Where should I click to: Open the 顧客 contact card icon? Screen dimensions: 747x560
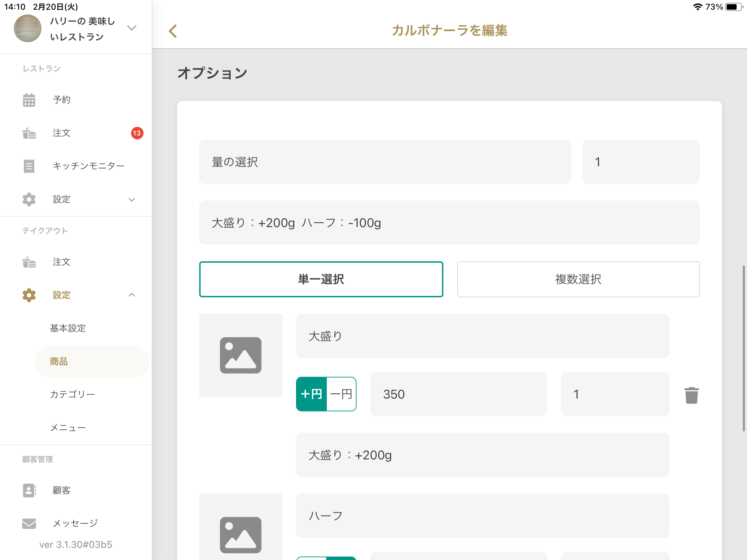[29, 490]
